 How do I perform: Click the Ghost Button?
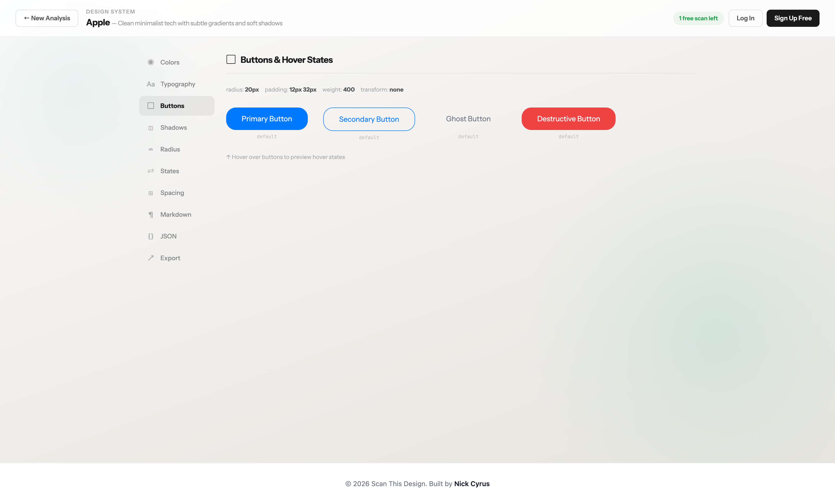coord(468,119)
